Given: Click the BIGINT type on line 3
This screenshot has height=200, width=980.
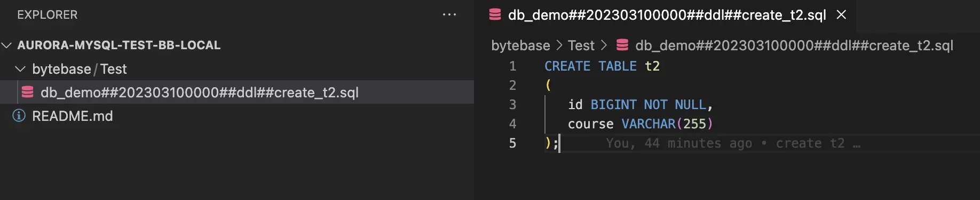Looking at the screenshot, I should tap(613, 105).
